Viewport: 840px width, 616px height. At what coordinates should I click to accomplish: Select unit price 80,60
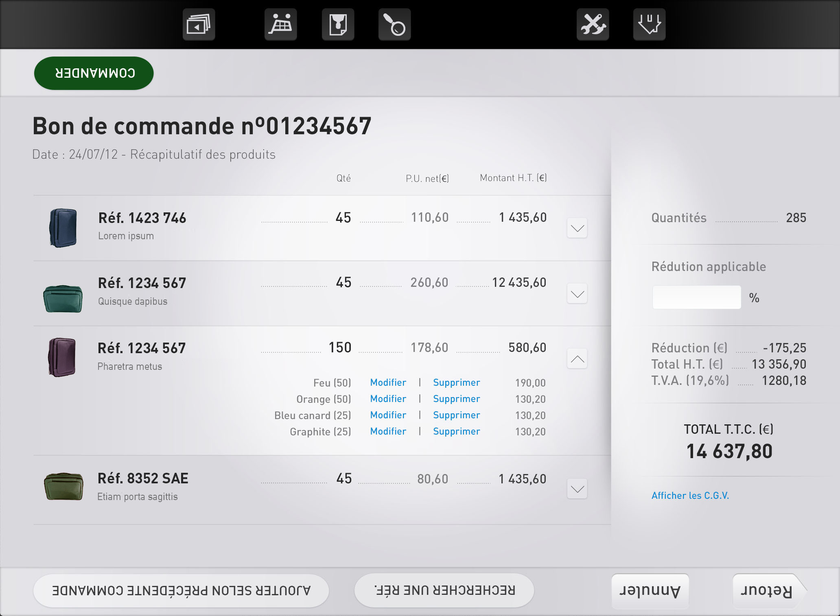click(x=433, y=479)
